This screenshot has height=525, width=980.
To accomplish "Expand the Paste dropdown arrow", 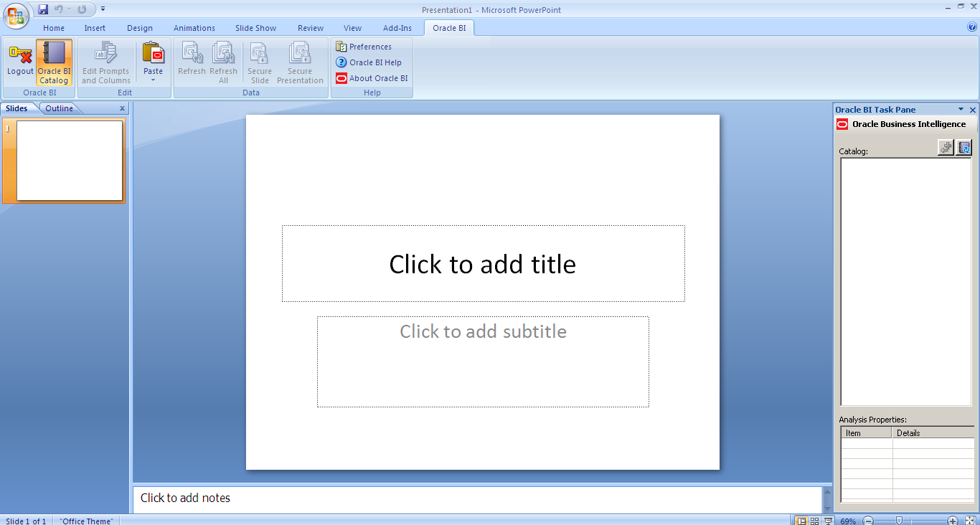I will pos(153,80).
